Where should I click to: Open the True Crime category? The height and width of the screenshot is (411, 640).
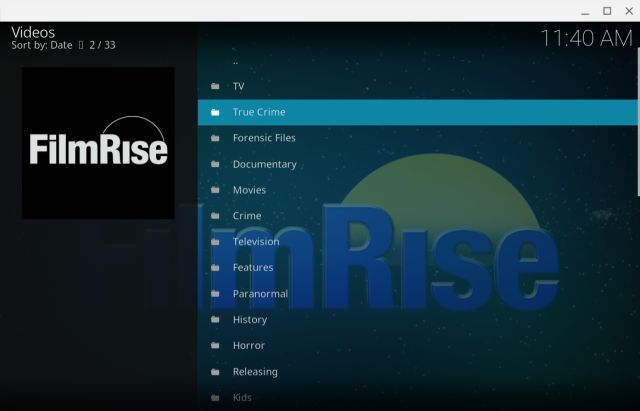pos(417,112)
